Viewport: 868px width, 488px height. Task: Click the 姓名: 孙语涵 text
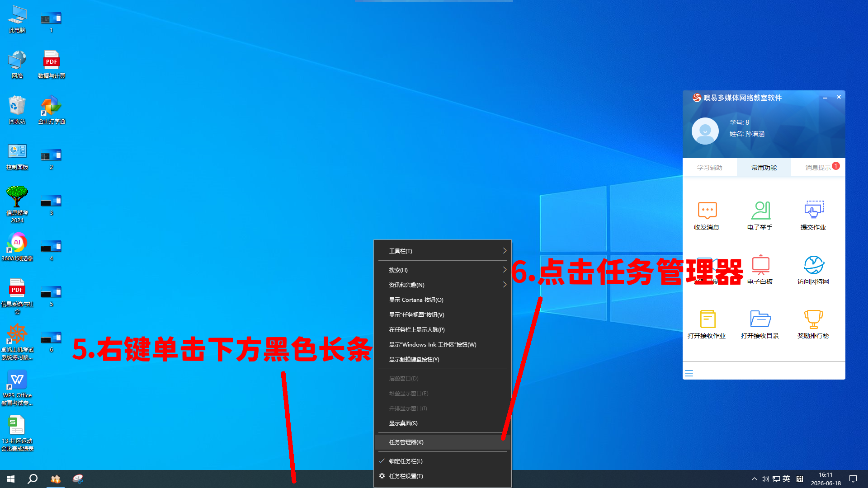pyautogui.click(x=747, y=134)
